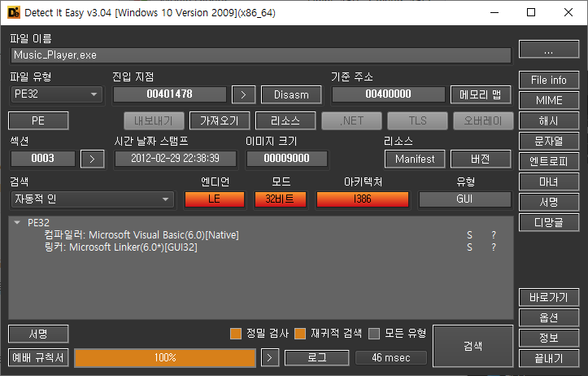Screen dimensions: 588x376
Task: Click the 46 msec elapsed time field
Action: tap(390, 358)
